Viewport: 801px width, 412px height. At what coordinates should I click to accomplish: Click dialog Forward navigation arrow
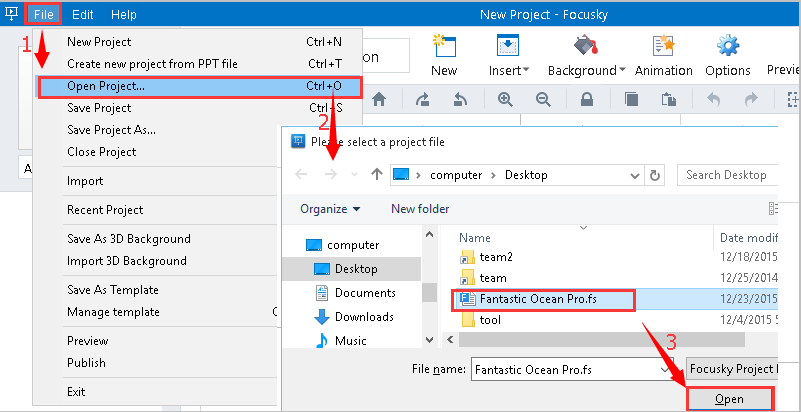click(x=331, y=175)
